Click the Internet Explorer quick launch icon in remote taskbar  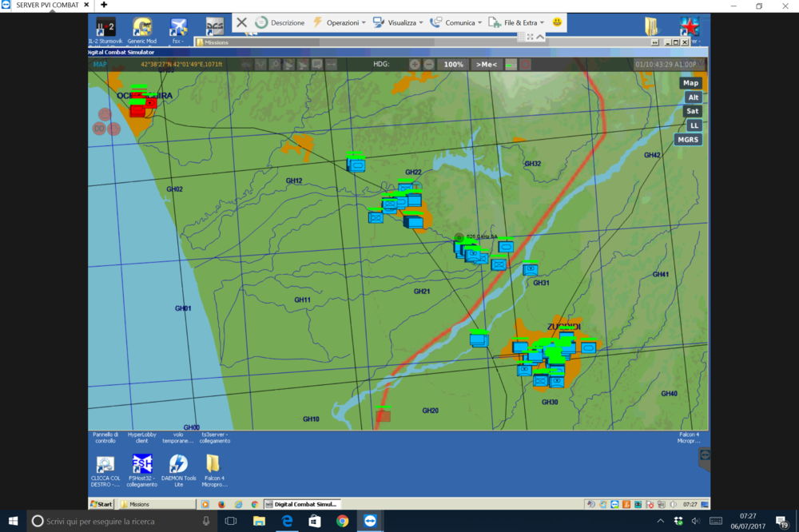pos(238,505)
